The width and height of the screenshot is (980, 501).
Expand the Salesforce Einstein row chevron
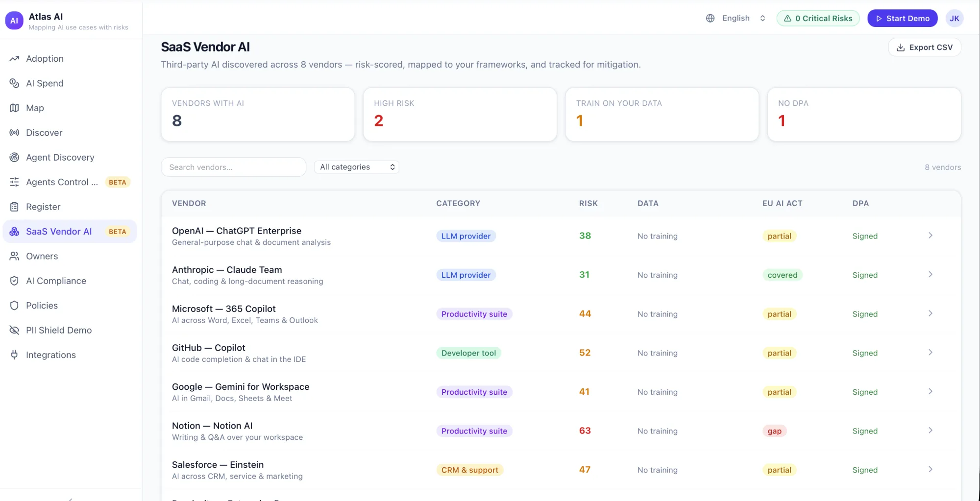[x=930, y=469]
